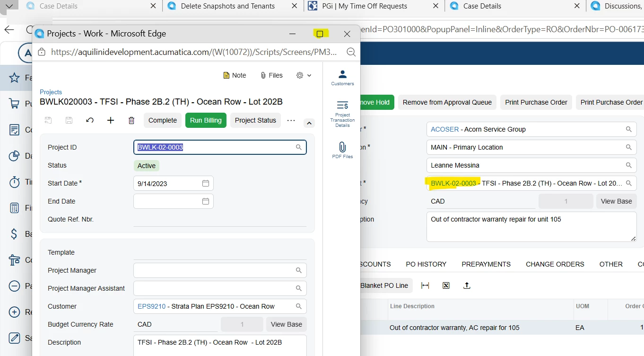Viewport: 644px width, 356px height.
Task: Expand the settings gear dropdown
Action: pyautogui.click(x=304, y=75)
